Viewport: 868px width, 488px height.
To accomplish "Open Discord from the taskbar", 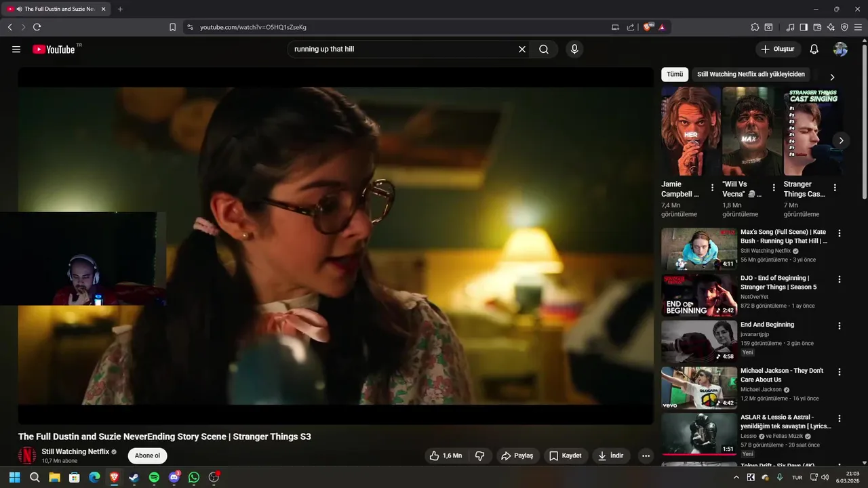I will coord(174,477).
